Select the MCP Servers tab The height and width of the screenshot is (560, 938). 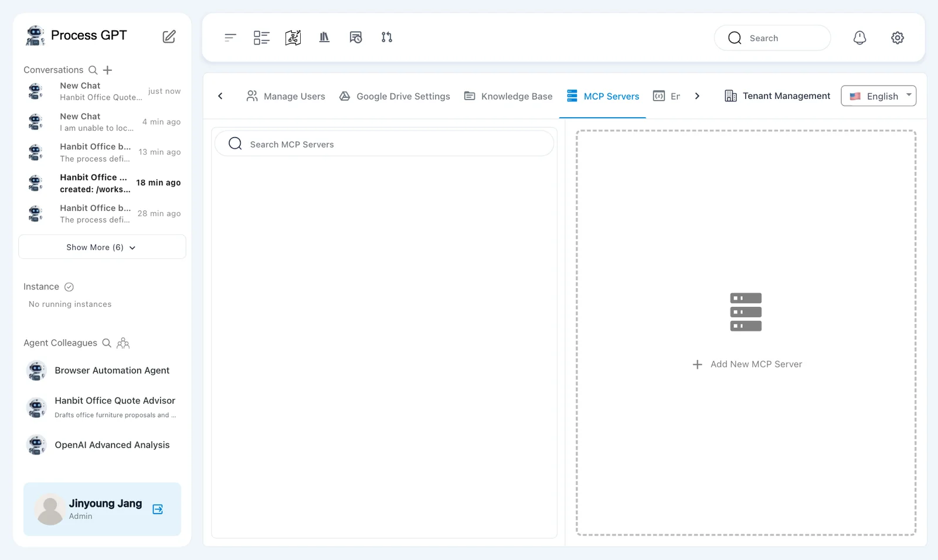(603, 96)
